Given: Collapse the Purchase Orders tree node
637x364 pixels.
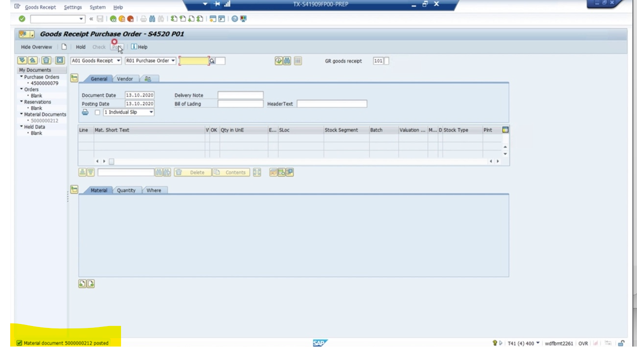Looking at the screenshot, I should point(21,77).
